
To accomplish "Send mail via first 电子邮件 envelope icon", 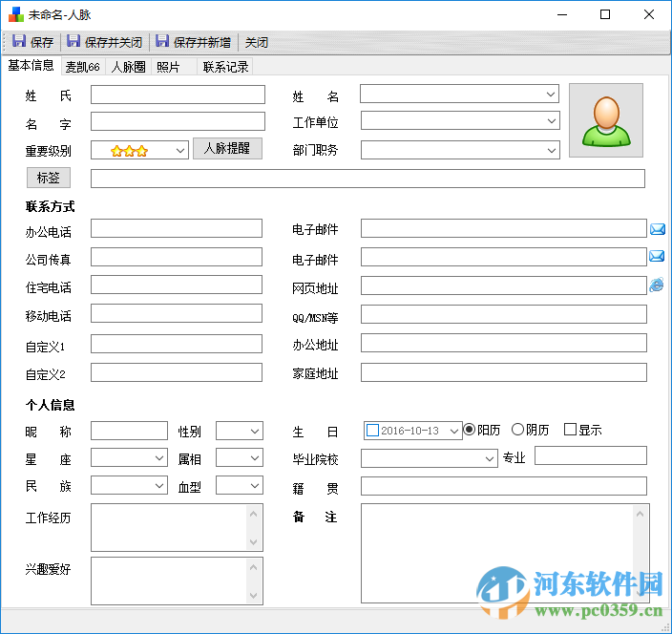I will coord(658,229).
